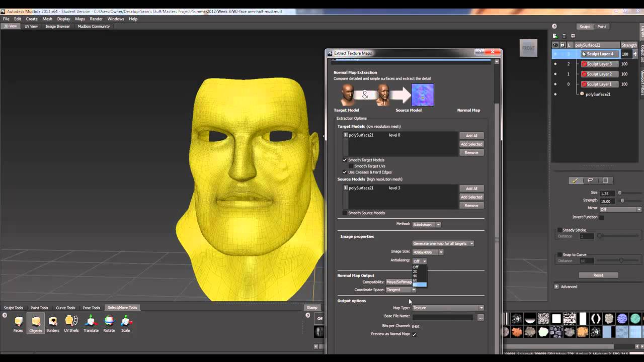
Task: Click the browse button next to Base File Name
Action: [480, 317]
